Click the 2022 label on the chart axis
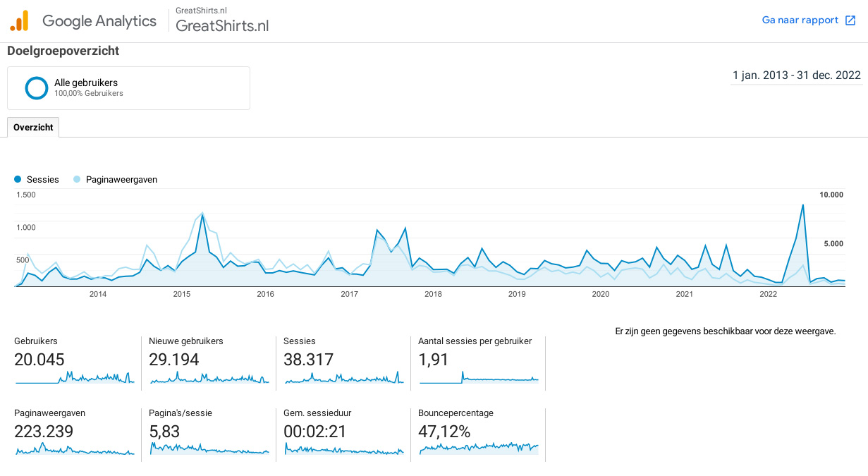Screen dimensions: 868x476 coord(768,294)
